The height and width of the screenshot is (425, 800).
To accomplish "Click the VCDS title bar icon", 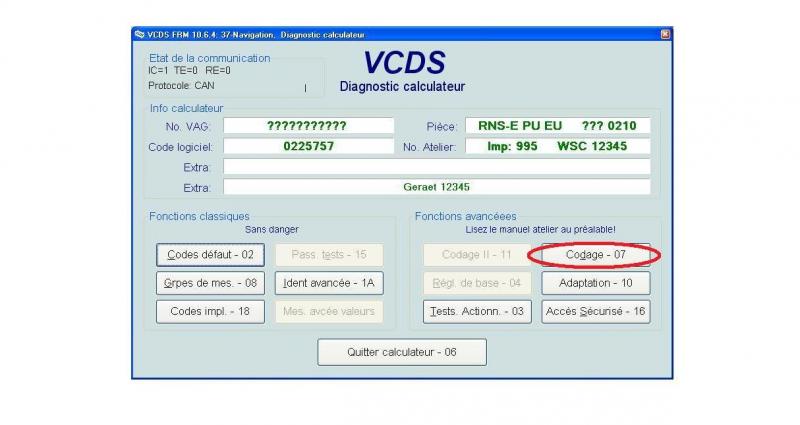I will [139, 34].
